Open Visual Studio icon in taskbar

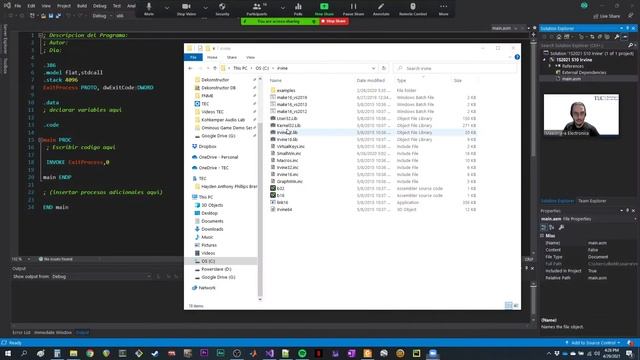pyautogui.click(x=269, y=353)
